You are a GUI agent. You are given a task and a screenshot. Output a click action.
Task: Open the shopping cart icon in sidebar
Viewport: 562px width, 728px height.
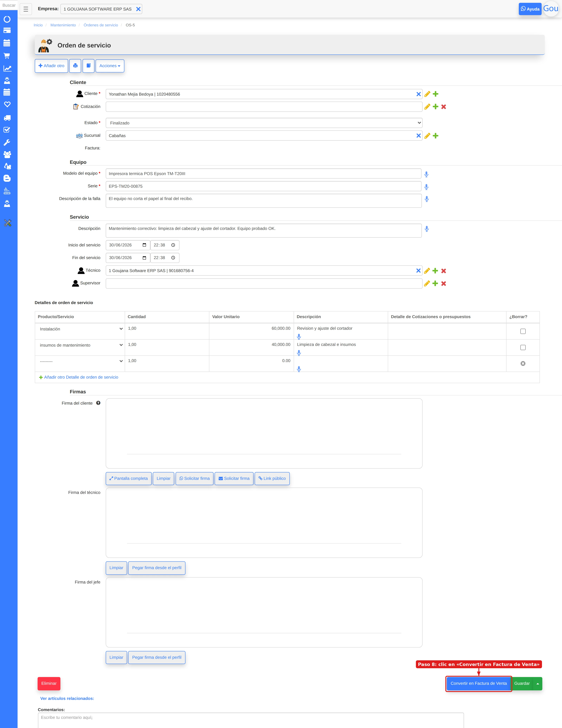7,56
